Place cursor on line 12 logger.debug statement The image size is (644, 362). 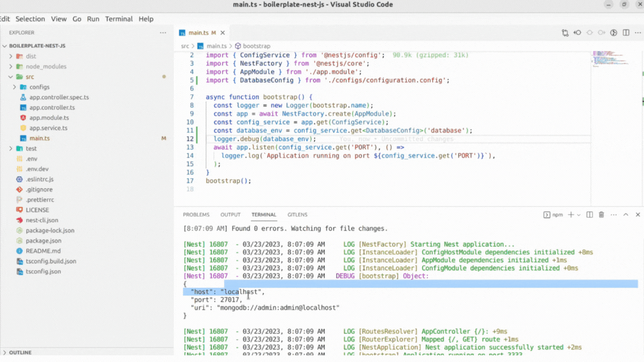[x=264, y=139]
